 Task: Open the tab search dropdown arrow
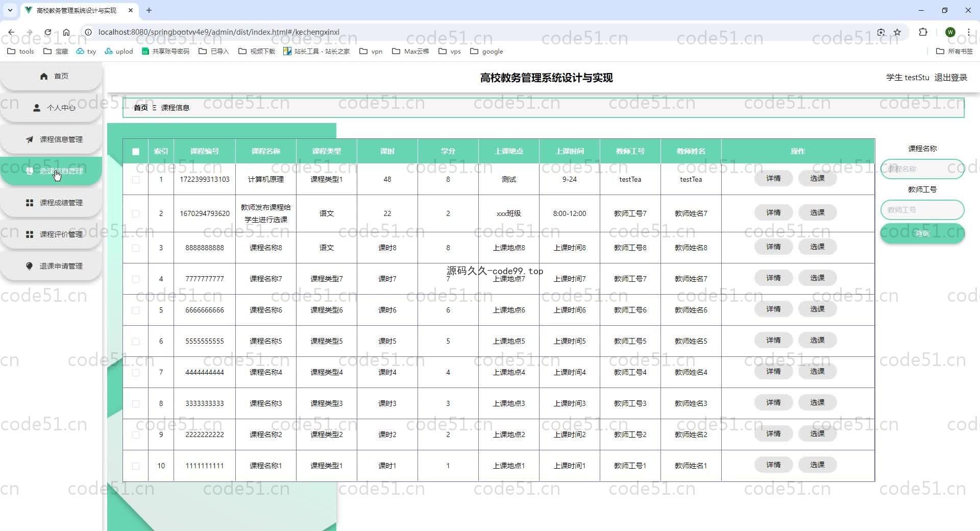pyautogui.click(x=10, y=10)
